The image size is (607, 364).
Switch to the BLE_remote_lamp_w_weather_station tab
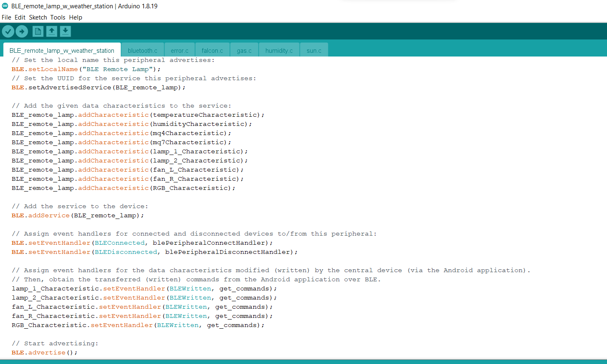tap(61, 50)
